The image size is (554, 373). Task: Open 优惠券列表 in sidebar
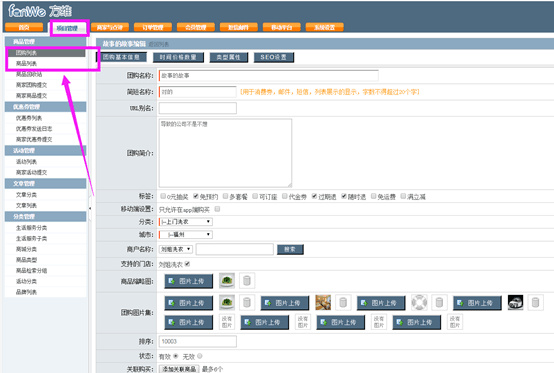click(29, 118)
